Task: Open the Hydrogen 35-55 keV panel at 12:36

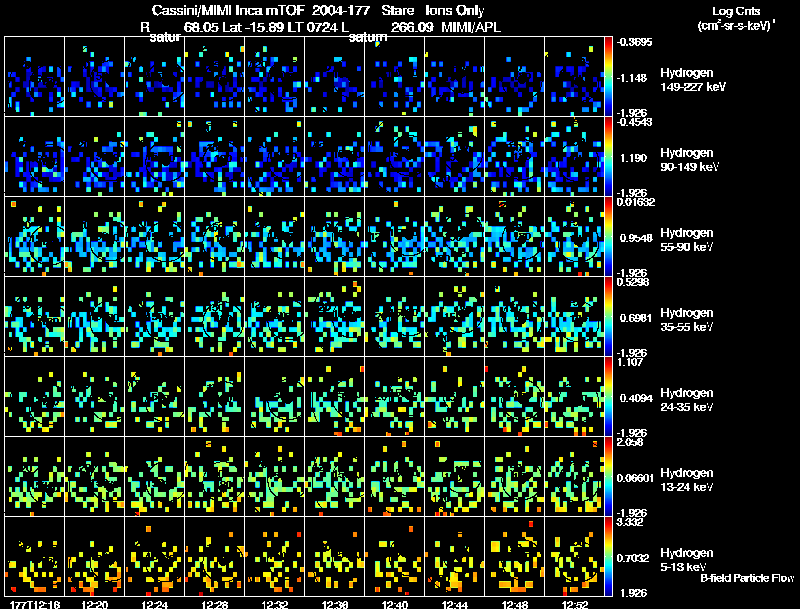Action: [335, 317]
